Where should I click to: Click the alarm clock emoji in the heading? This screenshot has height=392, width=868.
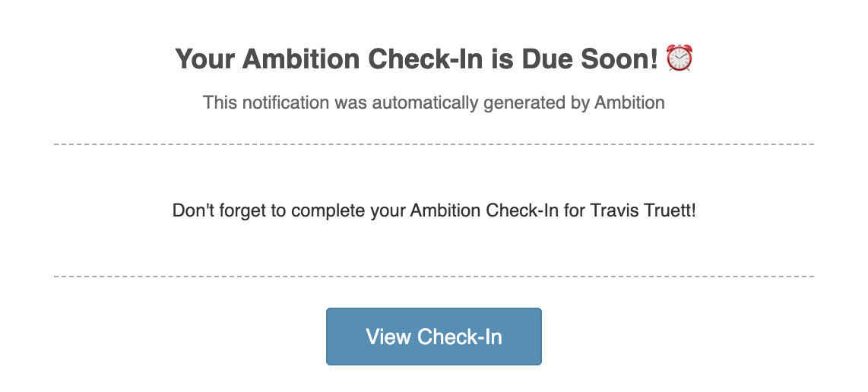pyautogui.click(x=679, y=58)
